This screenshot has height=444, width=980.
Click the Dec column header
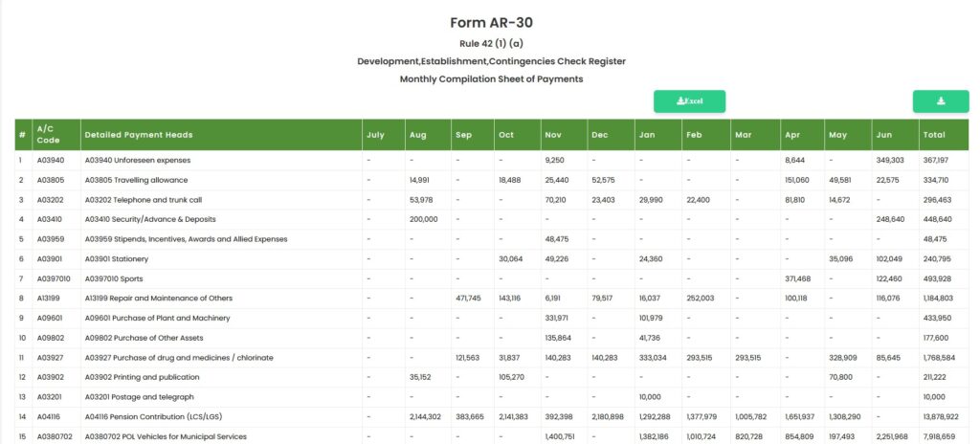point(611,135)
